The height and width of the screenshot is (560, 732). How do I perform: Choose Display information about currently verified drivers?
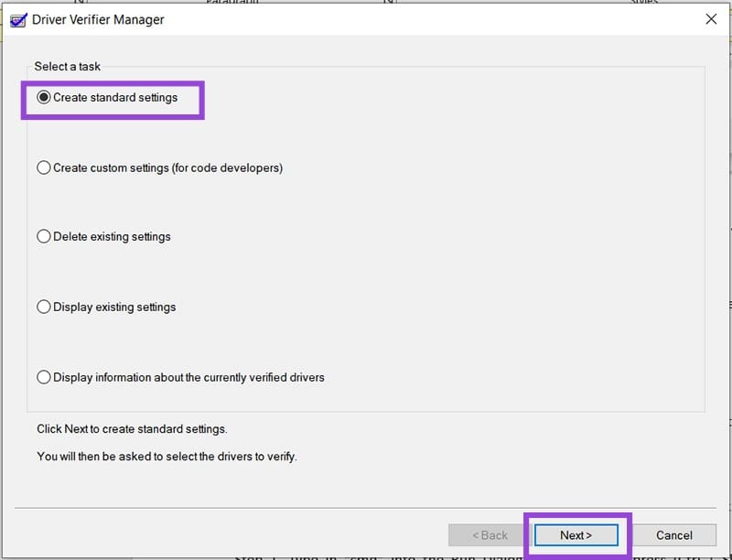(x=43, y=376)
